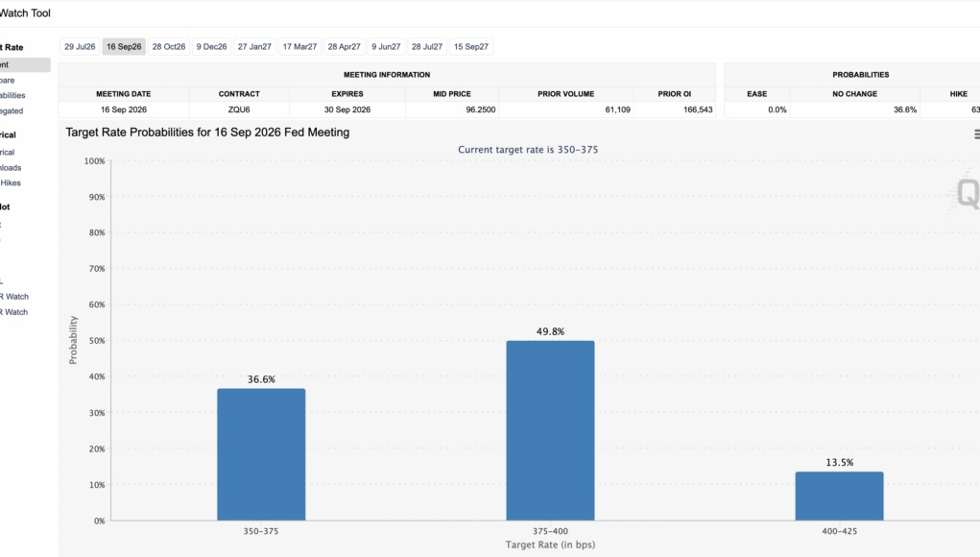The width and height of the screenshot is (980, 557).
Task: Click the EXPIRES column header
Action: 347,94
